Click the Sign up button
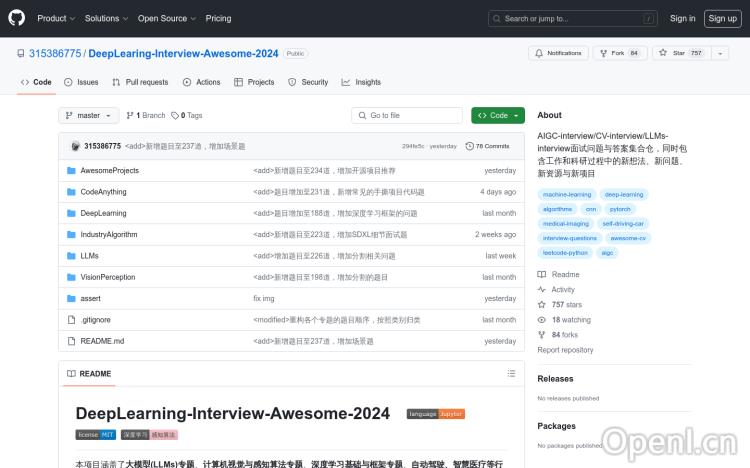Screen dimensions: 750x468 721,18
